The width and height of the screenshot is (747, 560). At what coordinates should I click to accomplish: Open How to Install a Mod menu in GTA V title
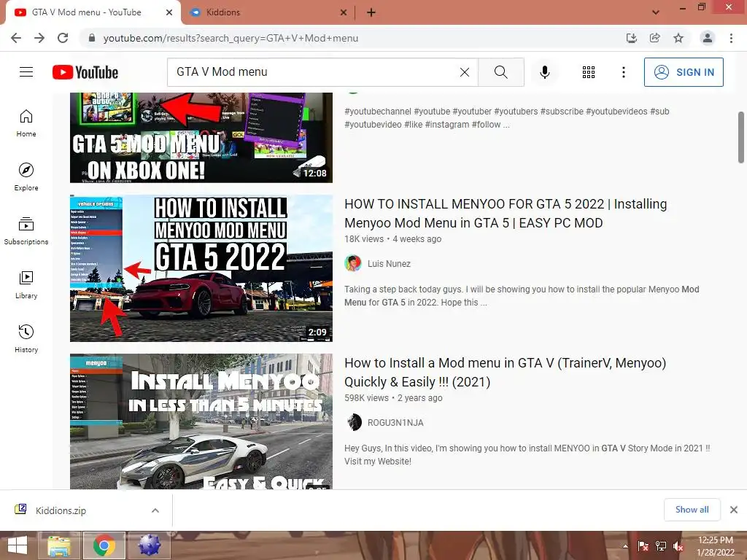coord(505,373)
